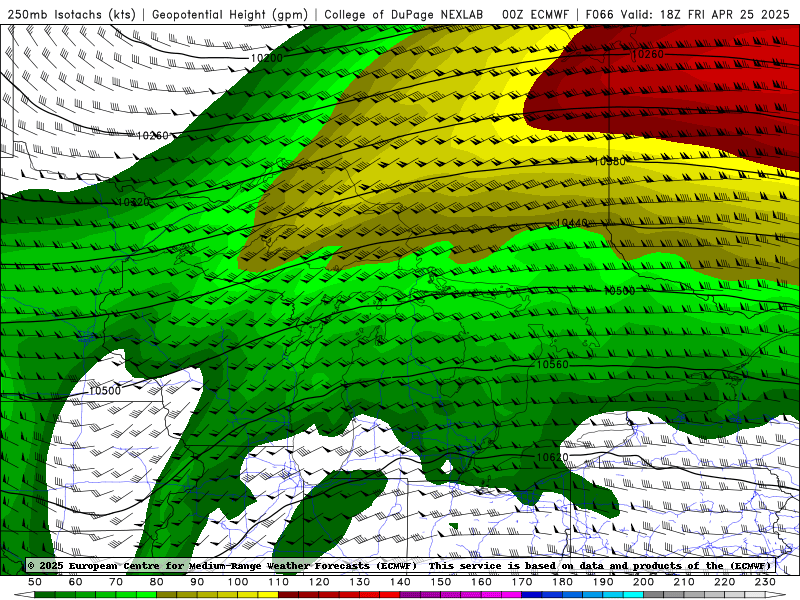
Task: Click the 50 knot color bar label
Action: click(35, 582)
